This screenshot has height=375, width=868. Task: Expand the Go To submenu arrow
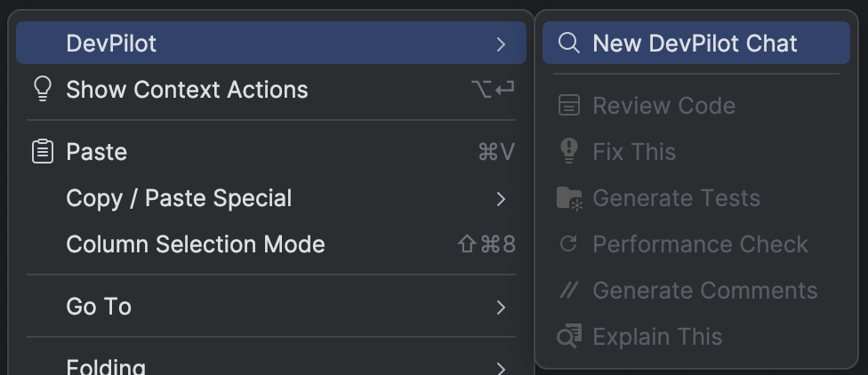coord(501,307)
